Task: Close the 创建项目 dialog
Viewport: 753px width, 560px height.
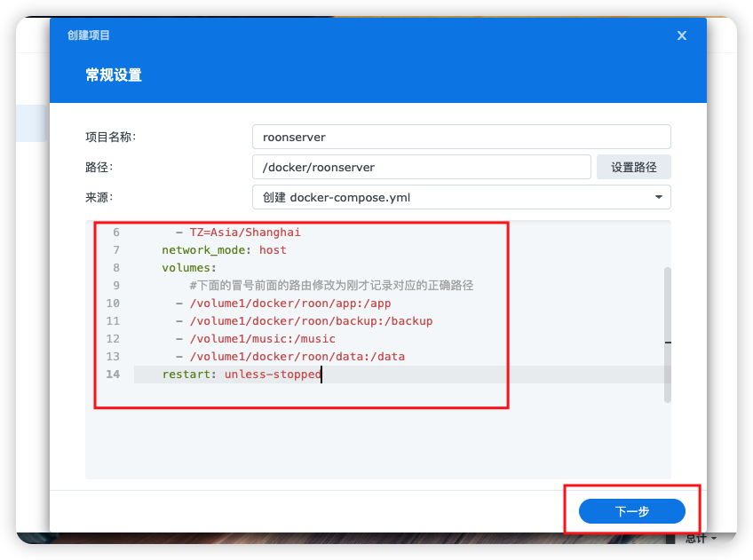Action: click(682, 35)
